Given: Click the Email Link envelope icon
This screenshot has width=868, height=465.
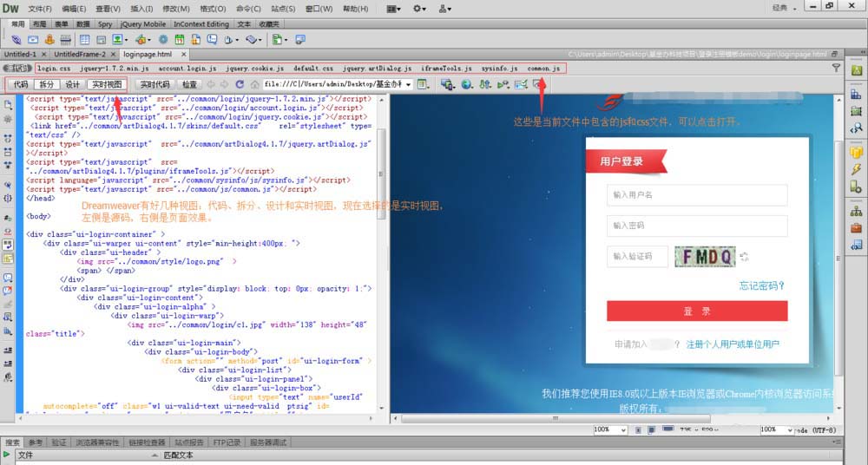Looking at the screenshot, I should point(33,39).
